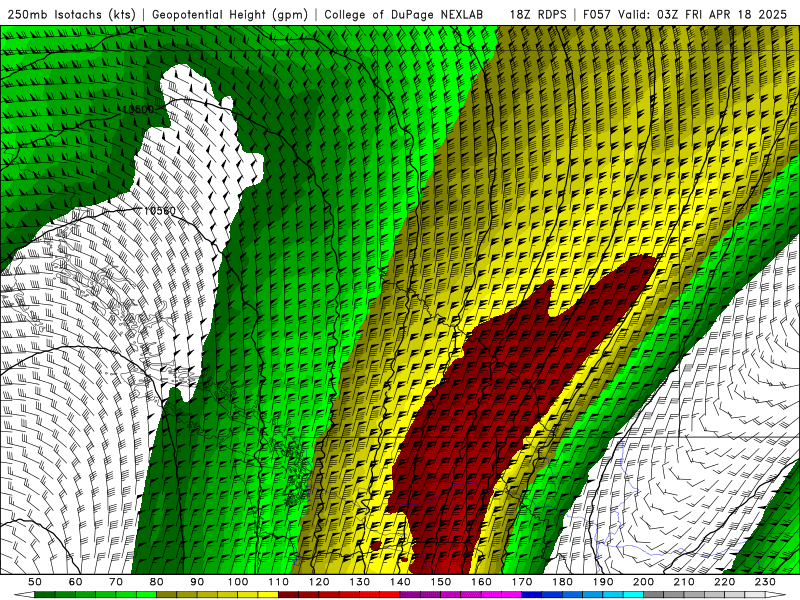Click the '18Z RDPS' model run label
The image size is (800, 600).
538,14
